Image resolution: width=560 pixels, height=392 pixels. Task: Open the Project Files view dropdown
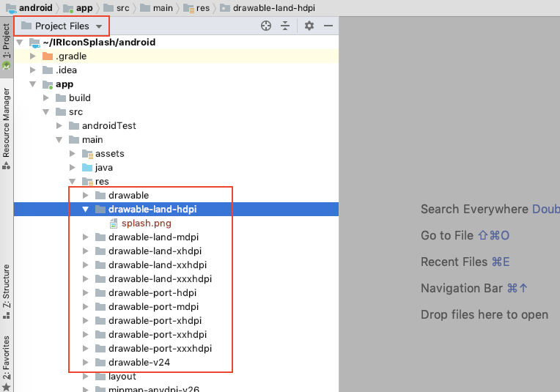tap(62, 26)
